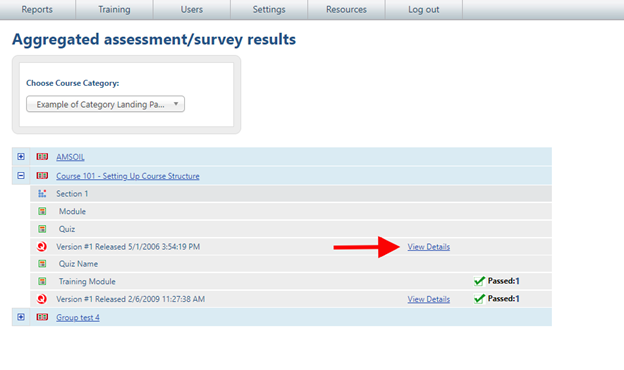
Task: Collapse the Course 101 row
Action: click(21, 175)
